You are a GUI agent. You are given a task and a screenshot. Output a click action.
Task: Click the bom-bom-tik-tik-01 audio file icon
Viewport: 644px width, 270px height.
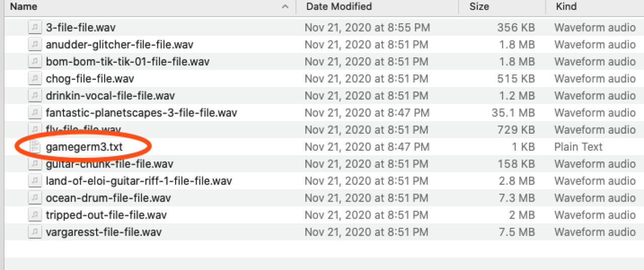coord(34,61)
